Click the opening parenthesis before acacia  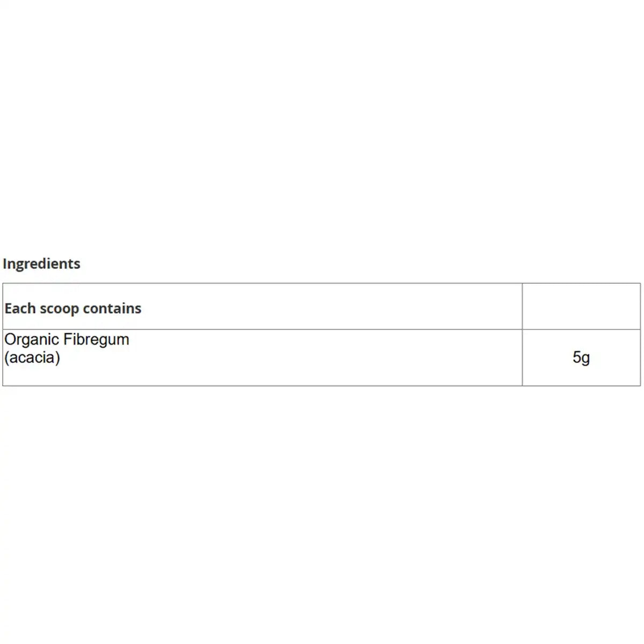point(6,358)
